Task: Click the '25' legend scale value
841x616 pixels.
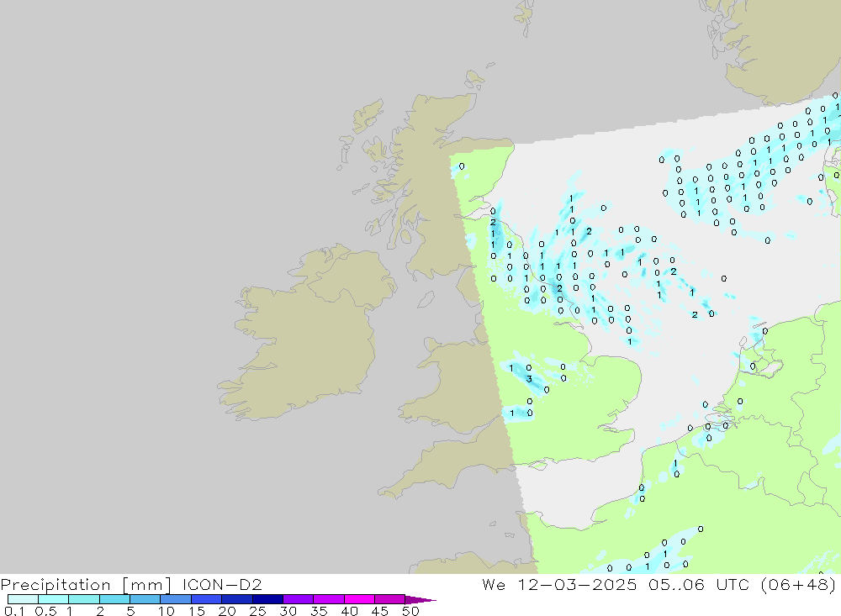Action: click(257, 611)
